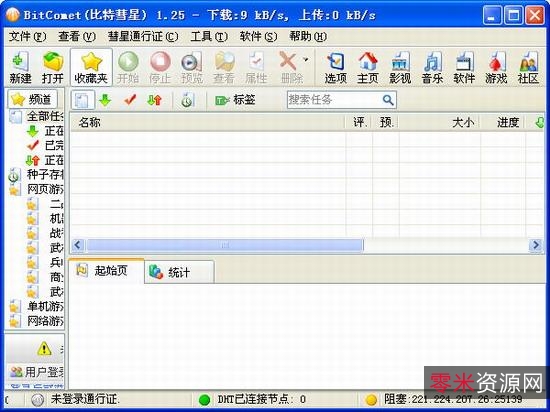The height and width of the screenshot is (412, 550).
Task: Select the 战 subfolder under 网页游戏
Action: [46, 233]
